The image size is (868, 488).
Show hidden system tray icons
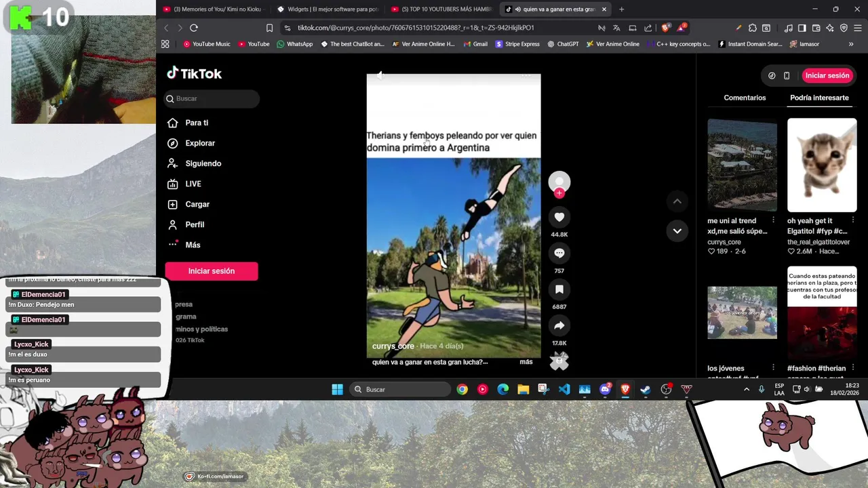click(x=747, y=390)
